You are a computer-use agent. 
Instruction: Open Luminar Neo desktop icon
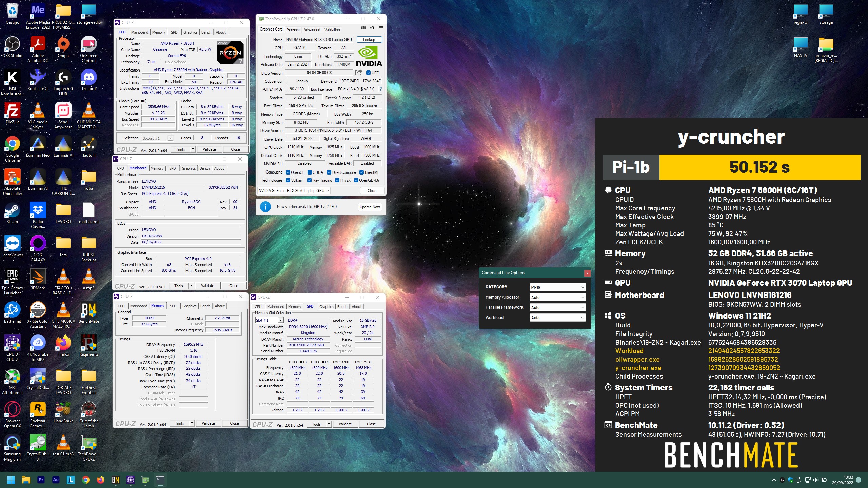[38, 147]
